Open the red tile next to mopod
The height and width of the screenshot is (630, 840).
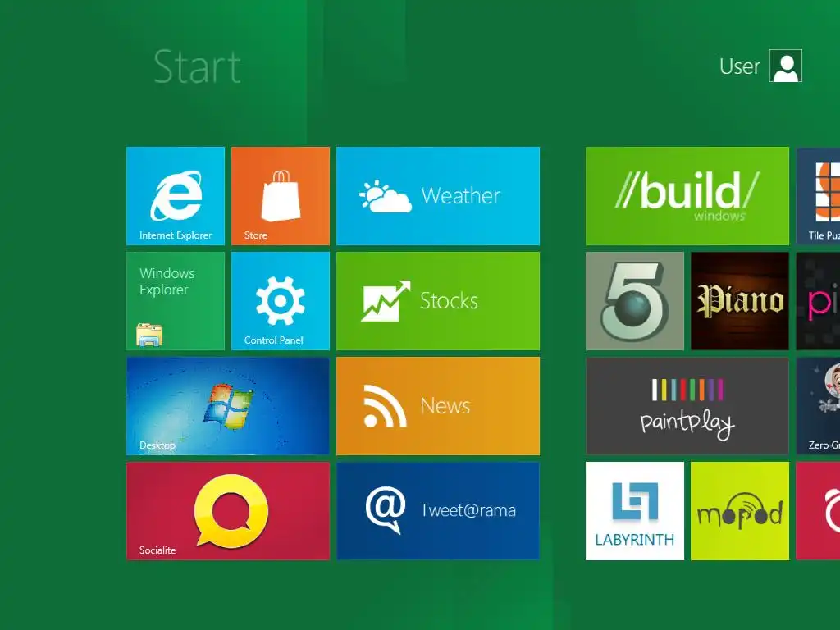pyautogui.click(x=818, y=510)
